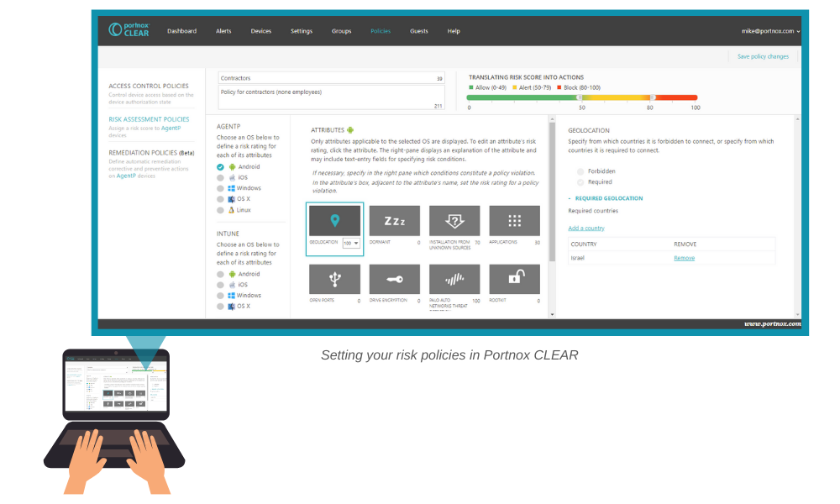Select Installation From Unknown Sources tile

(454, 221)
